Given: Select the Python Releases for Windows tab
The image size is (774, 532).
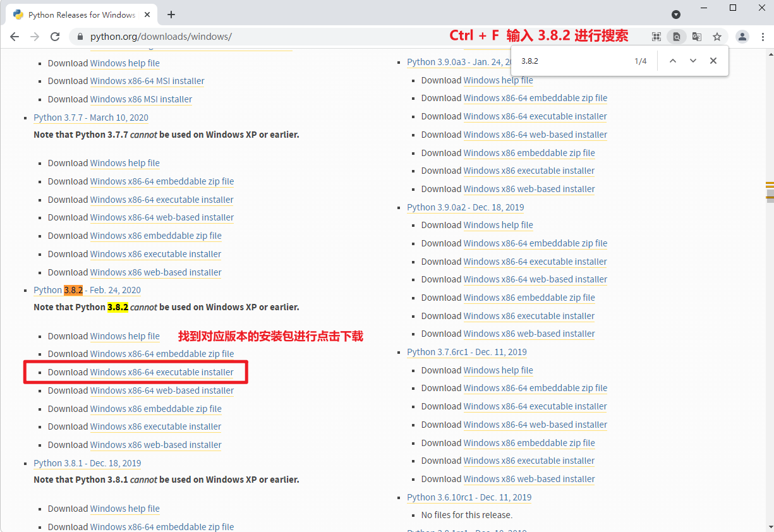Looking at the screenshot, I should click(x=81, y=15).
